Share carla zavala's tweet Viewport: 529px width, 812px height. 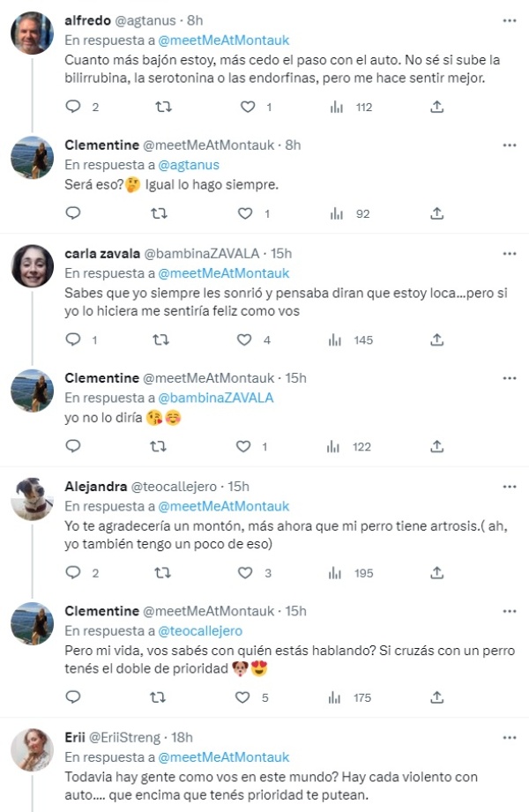[436, 339]
